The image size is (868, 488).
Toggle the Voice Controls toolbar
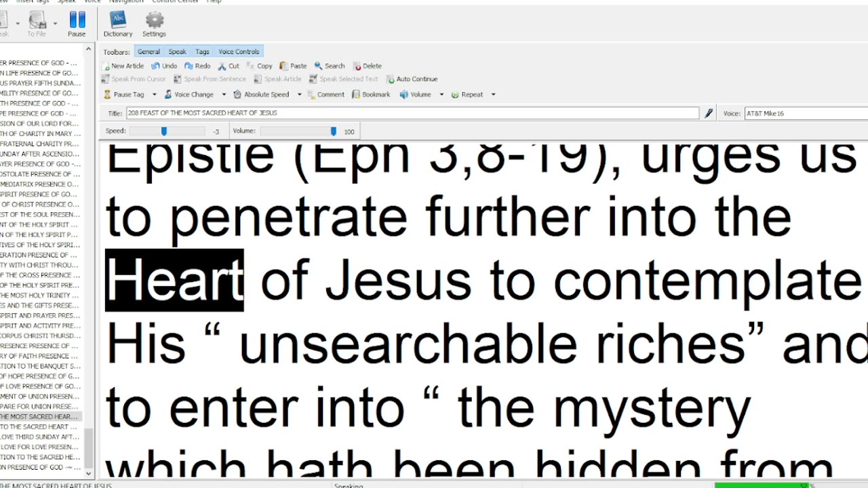pyautogui.click(x=239, y=52)
